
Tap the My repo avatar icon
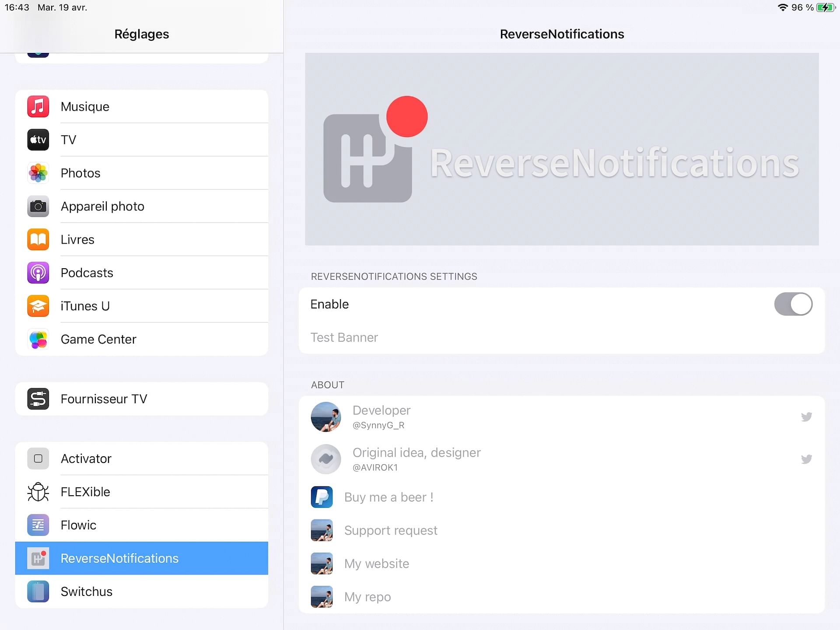tap(322, 597)
